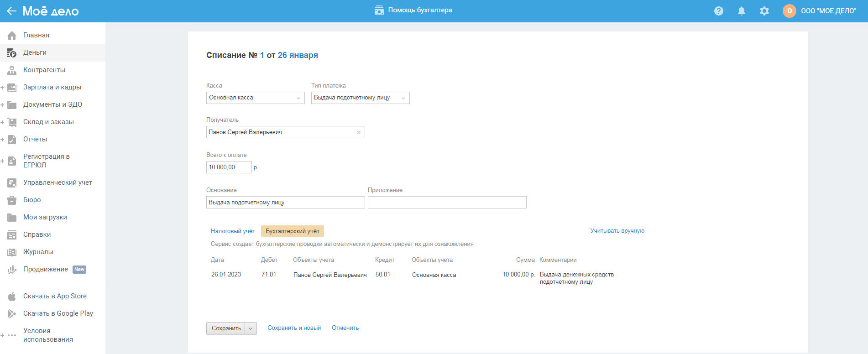Open the Тип платежа dropdown
Viewport: 868px width, 354px height.
tap(360, 98)
